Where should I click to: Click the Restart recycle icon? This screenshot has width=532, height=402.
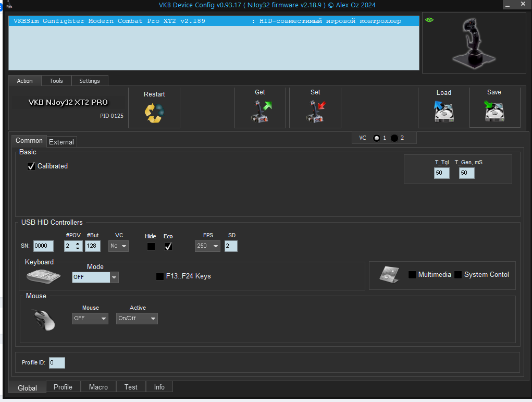click(x=154, y=113)
